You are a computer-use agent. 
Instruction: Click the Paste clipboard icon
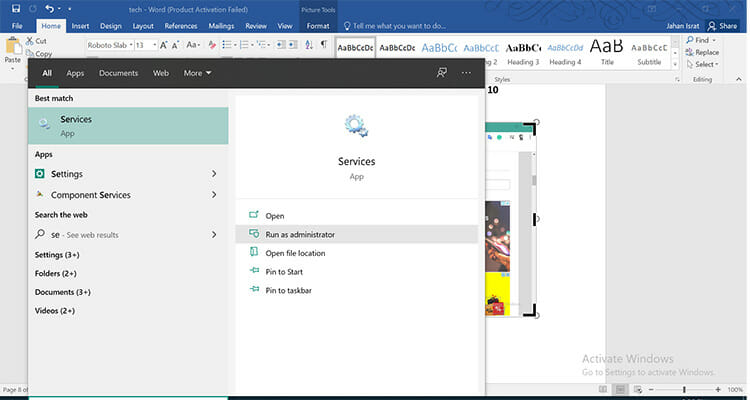12,46
